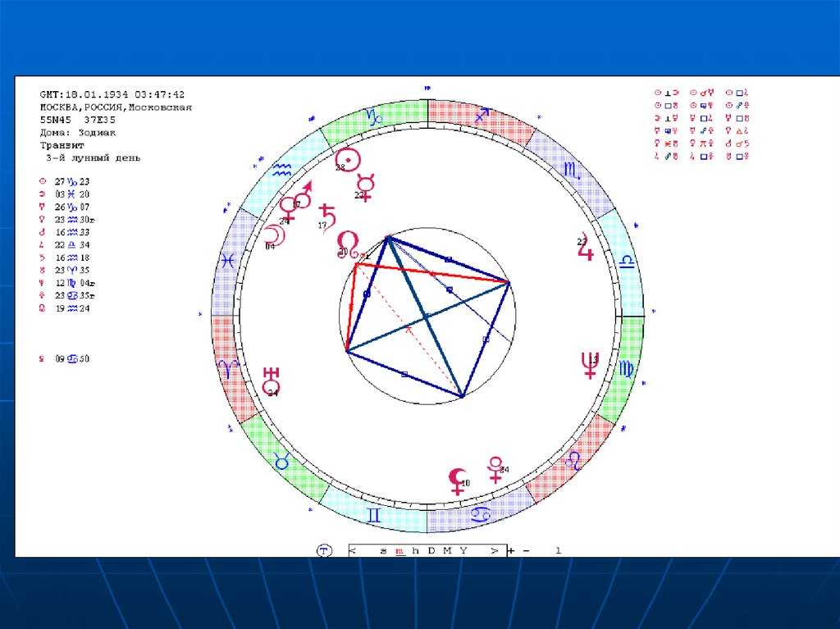Click the Aries sign on the zodiac ring
The height and width of the screenshot is (629, 840).
click(227, 368)
